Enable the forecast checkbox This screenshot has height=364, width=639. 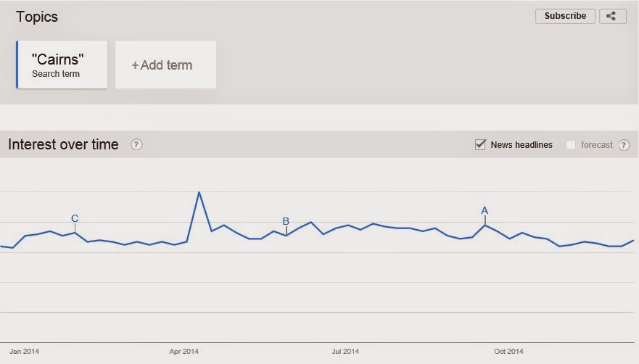571,145
